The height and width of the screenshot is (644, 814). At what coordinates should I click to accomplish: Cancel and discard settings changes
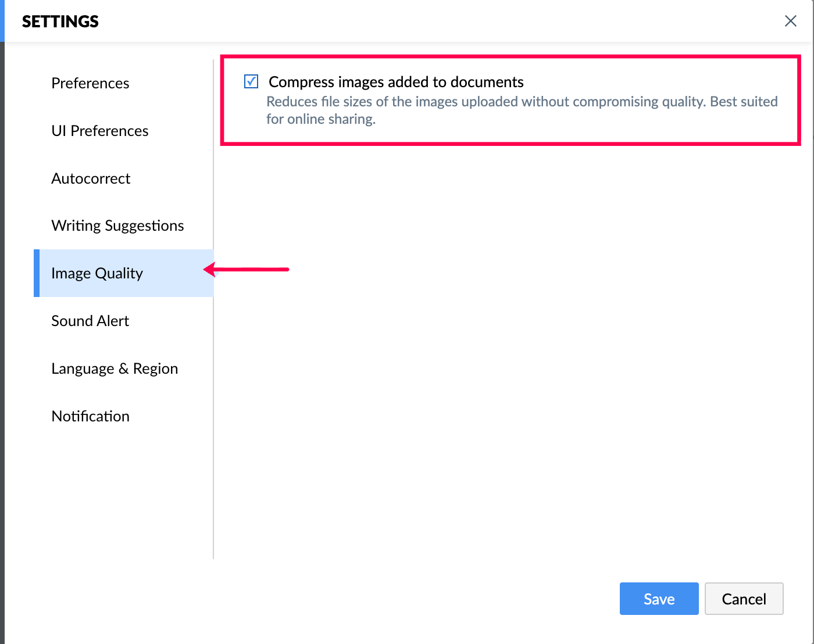[744, 599]
